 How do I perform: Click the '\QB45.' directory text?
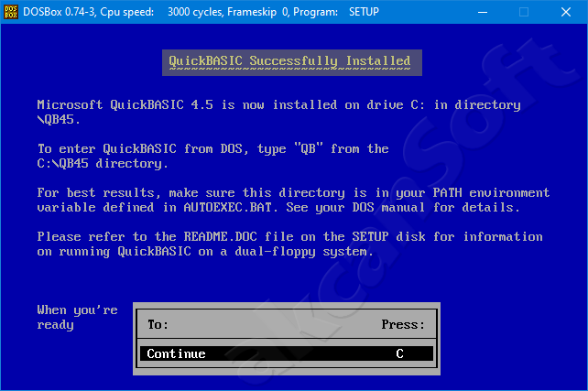coord(59,120)
